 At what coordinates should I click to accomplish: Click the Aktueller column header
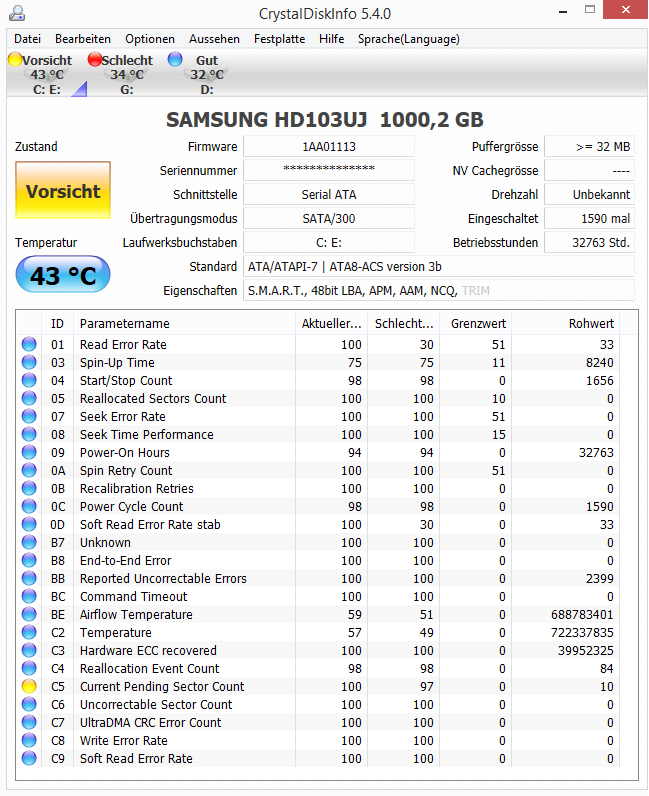(332, 323)
